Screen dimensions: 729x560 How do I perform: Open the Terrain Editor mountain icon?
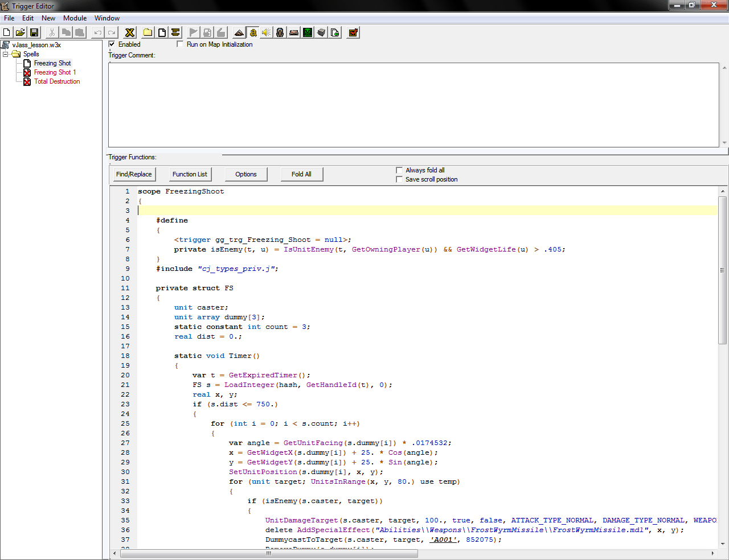pos(239,32)
